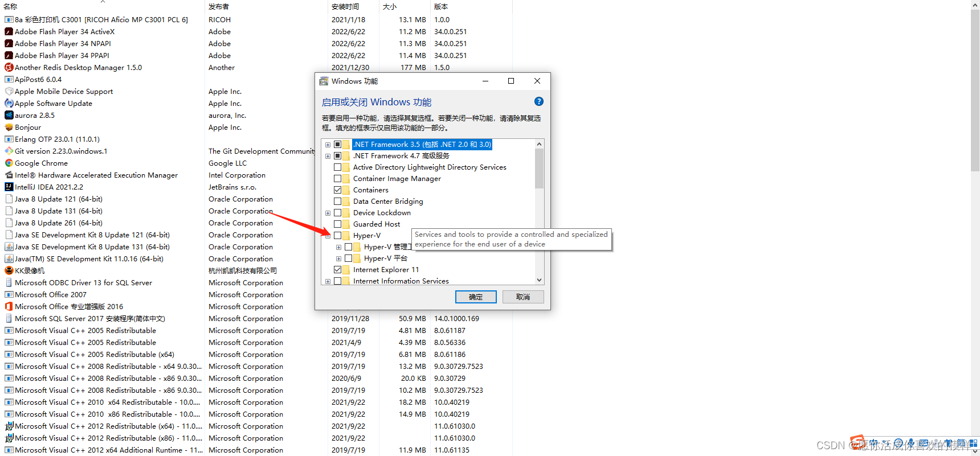
Task: Enable the Guarded Host checkbox
Action: point(337,224)
